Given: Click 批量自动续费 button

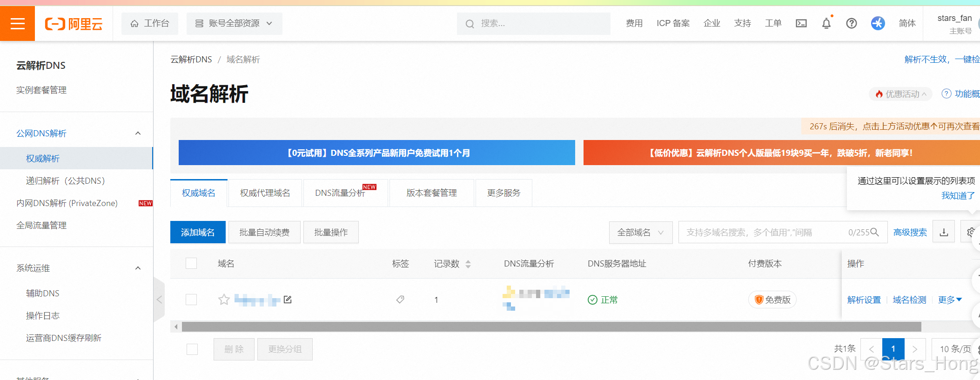Looking at the screenshot, I should 264,232.
